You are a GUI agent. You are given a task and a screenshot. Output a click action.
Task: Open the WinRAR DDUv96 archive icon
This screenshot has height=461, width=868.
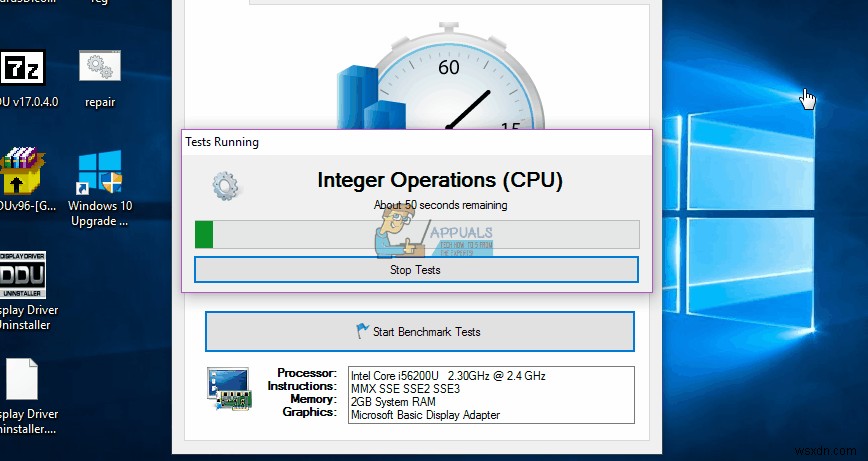click(23, 170)
